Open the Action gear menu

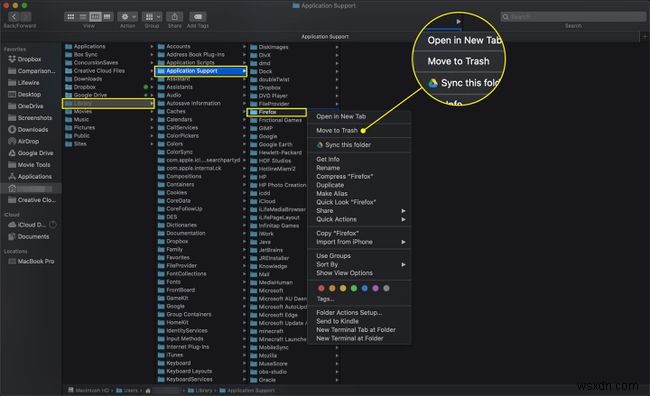click(x=127, y=17)
